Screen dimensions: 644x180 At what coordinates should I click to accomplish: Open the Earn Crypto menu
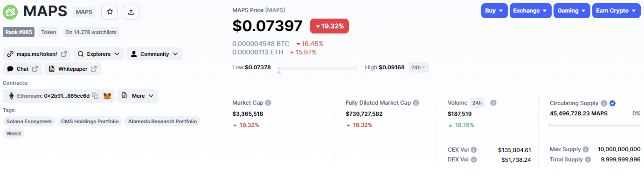coord(616,11)
